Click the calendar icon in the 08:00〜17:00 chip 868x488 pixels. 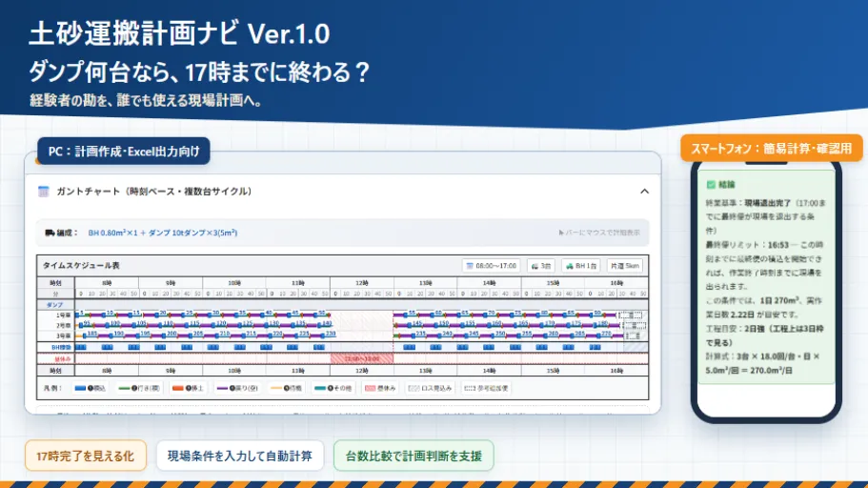470,266
